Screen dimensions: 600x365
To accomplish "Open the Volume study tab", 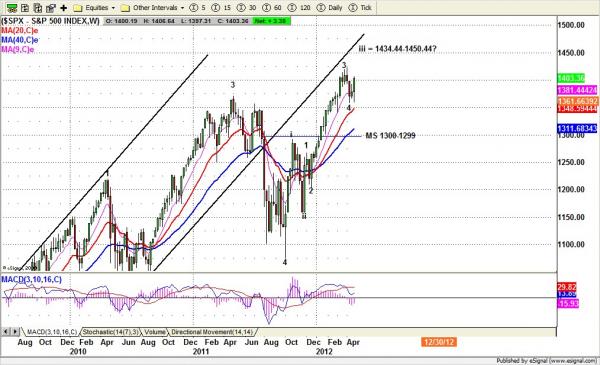I will (x=155, y=332).
